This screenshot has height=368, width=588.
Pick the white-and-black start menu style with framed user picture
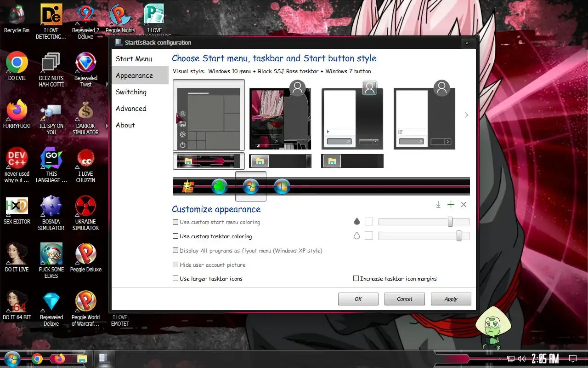(x=352, y=115)
